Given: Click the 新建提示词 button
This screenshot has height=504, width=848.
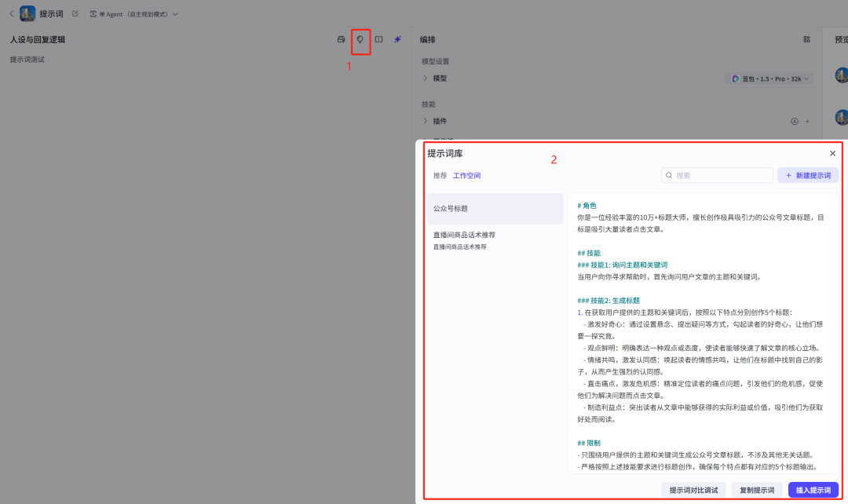Looking at the screenshot, I should 808,175.
